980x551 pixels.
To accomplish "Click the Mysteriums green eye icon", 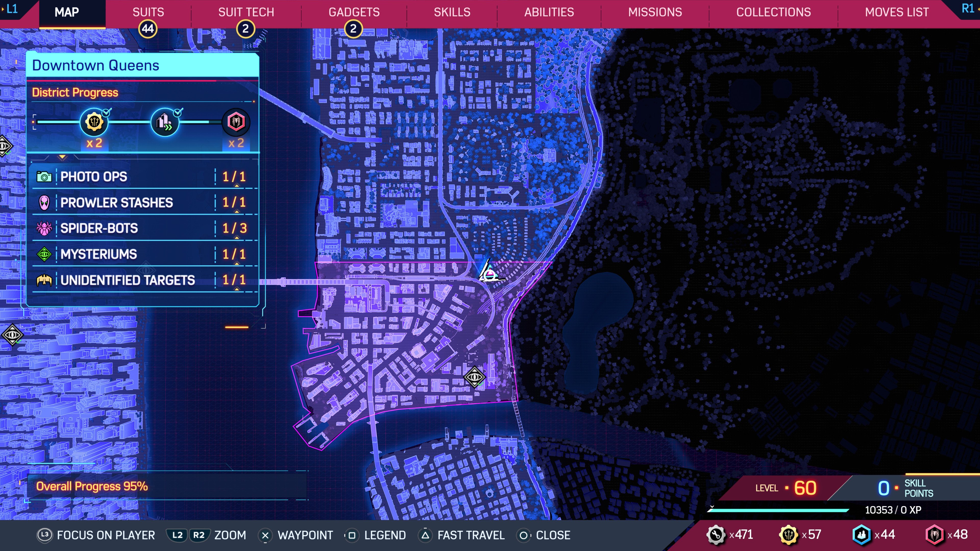I will pos(44,254).
